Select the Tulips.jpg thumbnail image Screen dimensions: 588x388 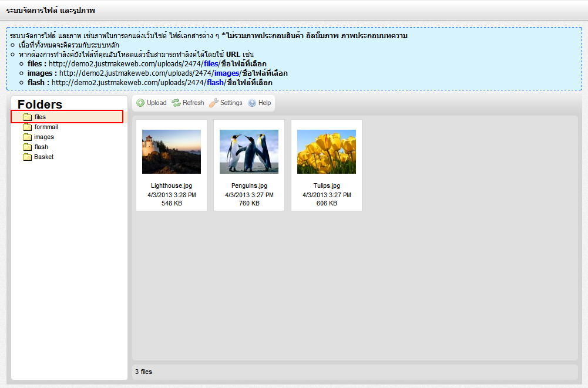[327, 151]
